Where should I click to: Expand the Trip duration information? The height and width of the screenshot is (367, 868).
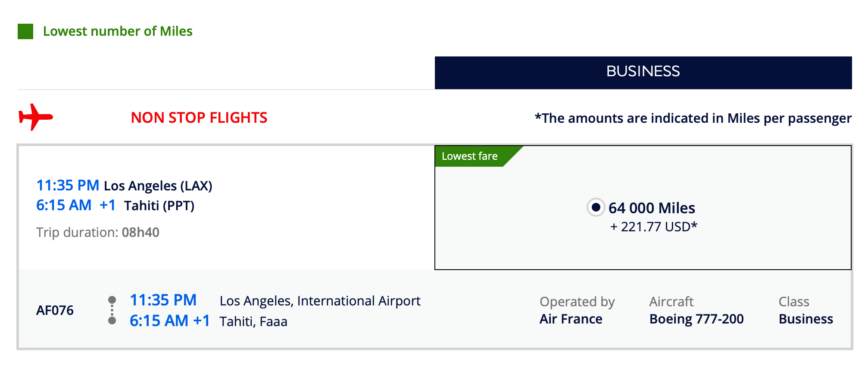[97, 232]
